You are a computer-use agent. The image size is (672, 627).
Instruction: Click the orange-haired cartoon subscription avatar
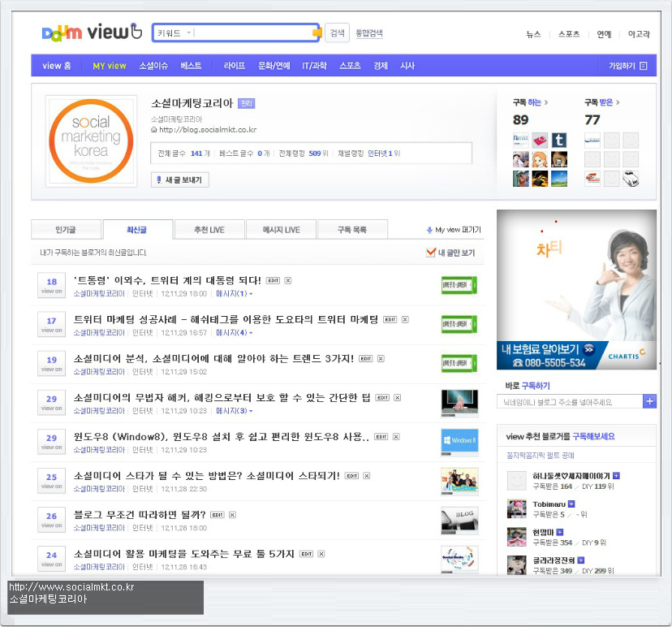540,159
